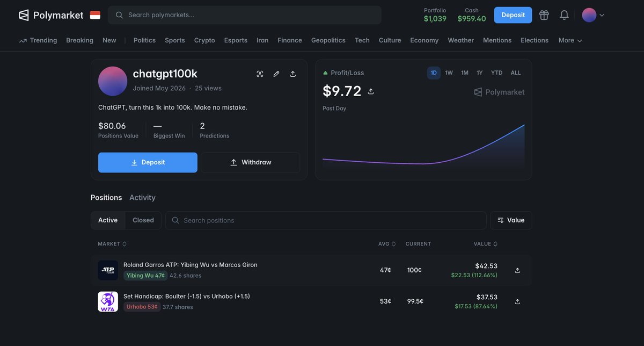Select the 1D time range
This screenshot has width=644, height=346.
[x=434, y=73]
